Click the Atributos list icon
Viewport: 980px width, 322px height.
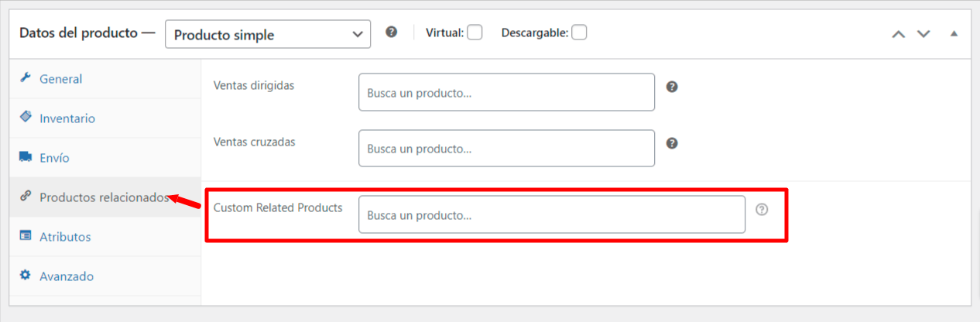(25, 236)
